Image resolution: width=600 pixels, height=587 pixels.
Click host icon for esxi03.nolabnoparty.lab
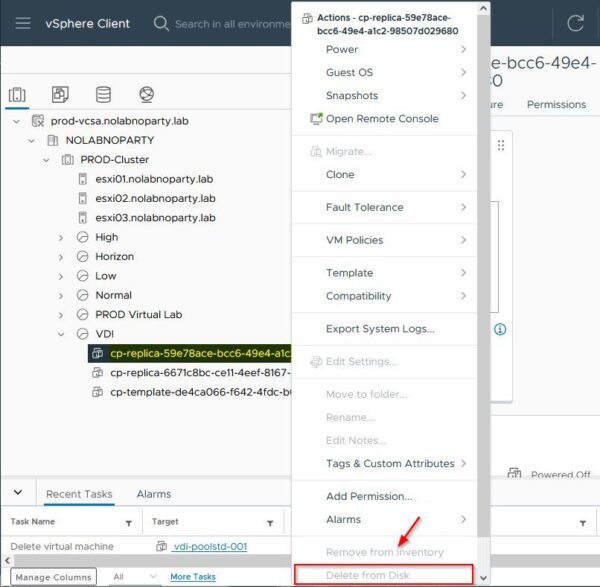coord(83,218)
